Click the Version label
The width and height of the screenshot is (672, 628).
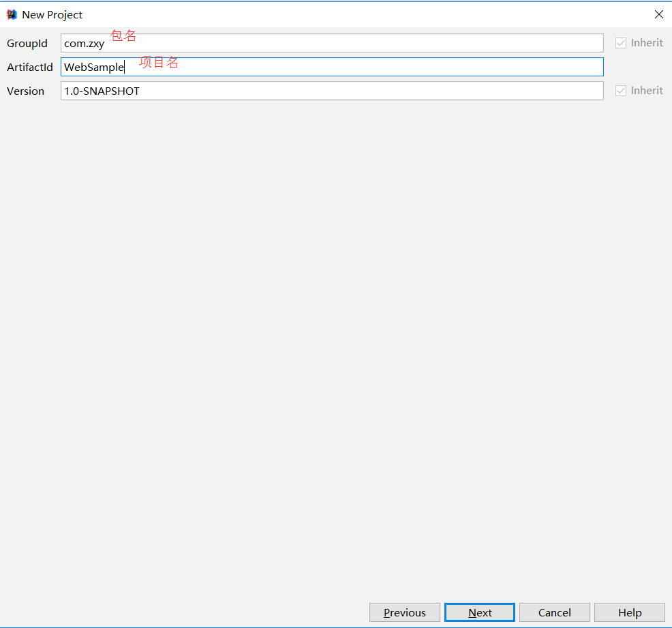26,91
